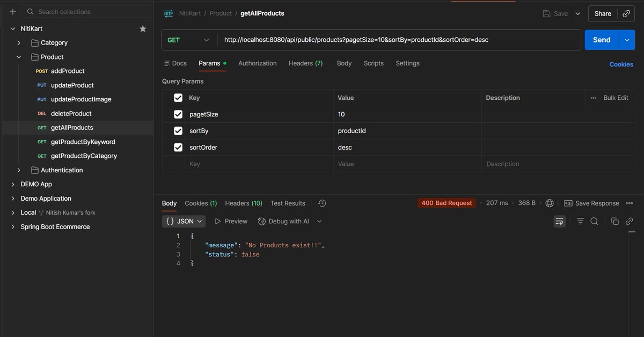Toggle the wrap lines icon in response toolbar
This screenshot has width=644, height=337.
tap(560, 221)
